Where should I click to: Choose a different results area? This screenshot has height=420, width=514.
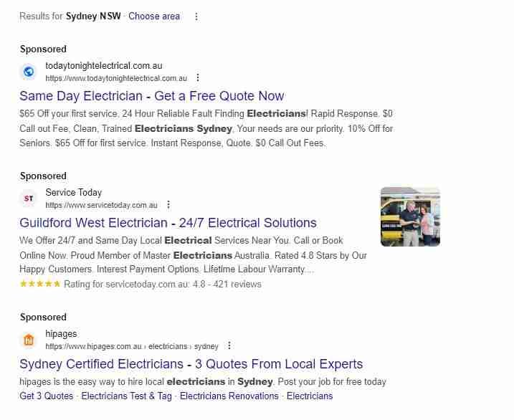[x=154, y=16]
